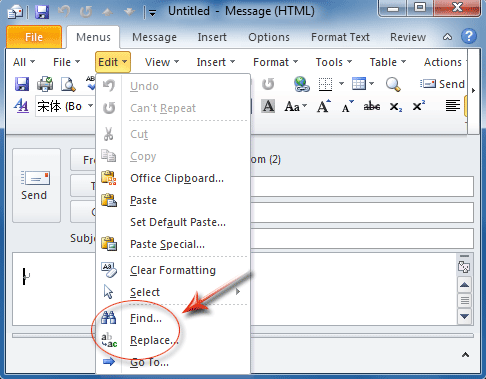Open Office Clipboard... from the Edit menu
The image size is (486, 379).
pyautogui.click(x=177, y=178)
